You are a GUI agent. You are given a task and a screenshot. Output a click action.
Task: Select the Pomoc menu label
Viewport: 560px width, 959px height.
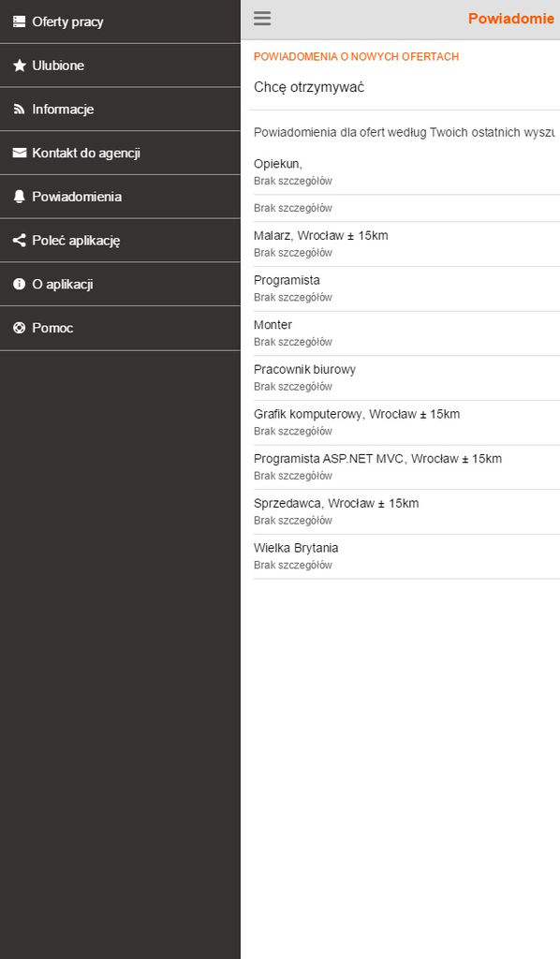(52, 328)
